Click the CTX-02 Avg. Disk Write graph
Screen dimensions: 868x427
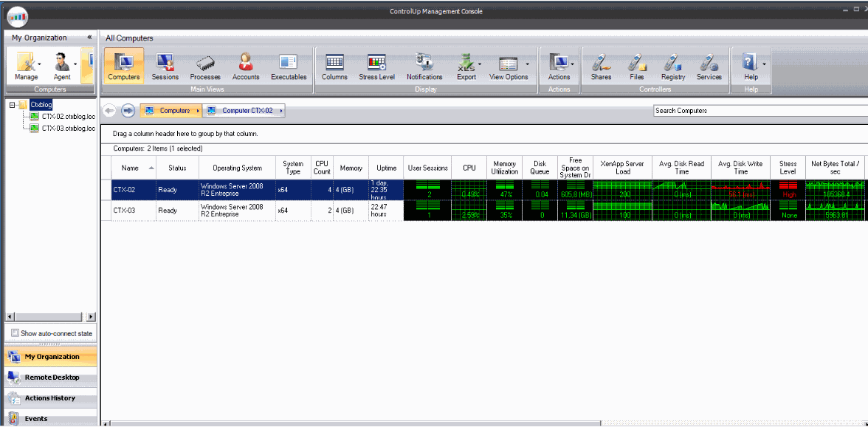click(741, 189)
